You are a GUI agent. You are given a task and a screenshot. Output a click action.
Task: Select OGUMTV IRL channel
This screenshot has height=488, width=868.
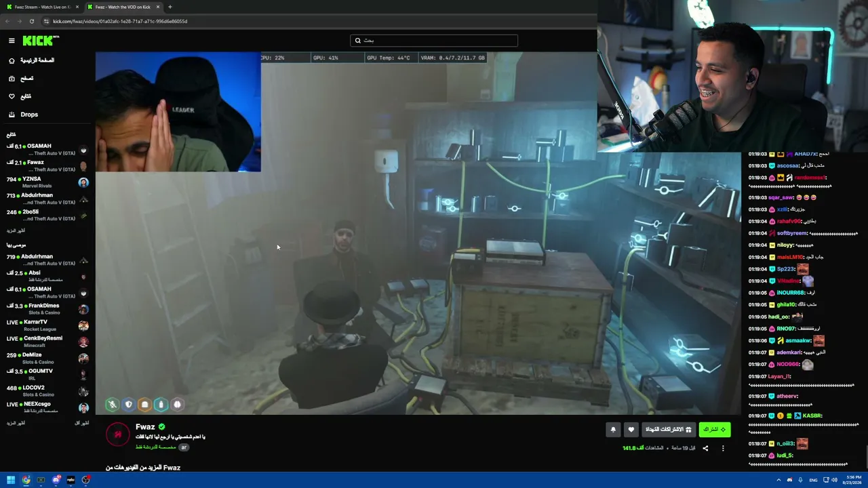click(47, 374)
